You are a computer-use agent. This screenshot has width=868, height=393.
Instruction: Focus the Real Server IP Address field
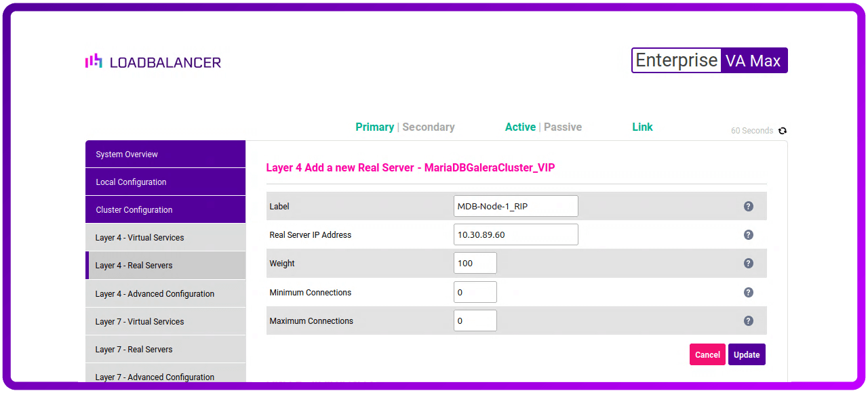[515, 234]
